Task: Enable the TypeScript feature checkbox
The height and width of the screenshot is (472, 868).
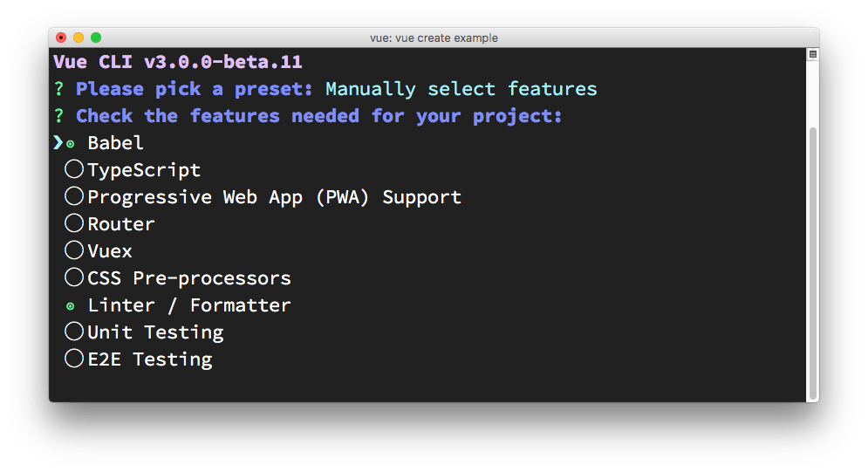Action: [x=74, y=169]
